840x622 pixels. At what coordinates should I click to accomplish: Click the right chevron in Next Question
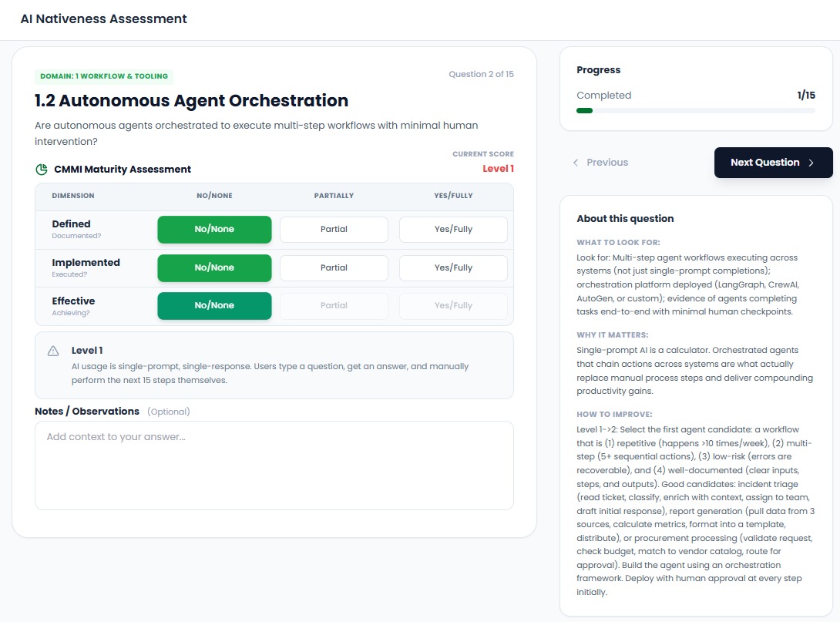point(811,163)
